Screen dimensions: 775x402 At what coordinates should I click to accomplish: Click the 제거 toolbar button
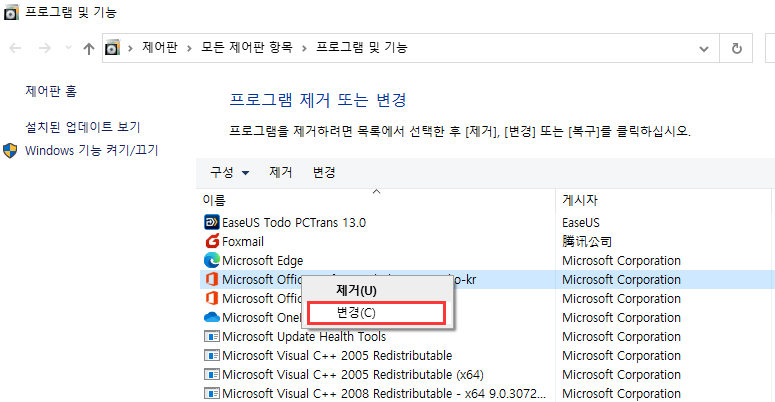[x=281, y=172]
